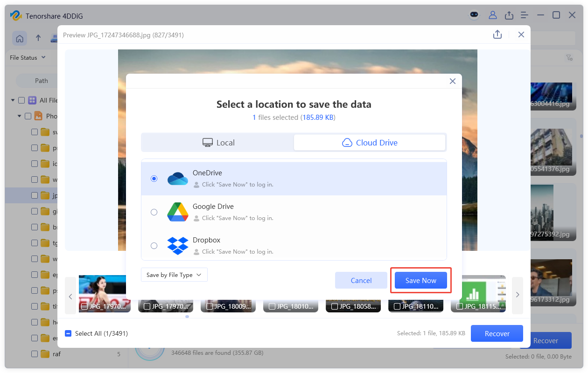Close the Preview window

click(521, 35)
